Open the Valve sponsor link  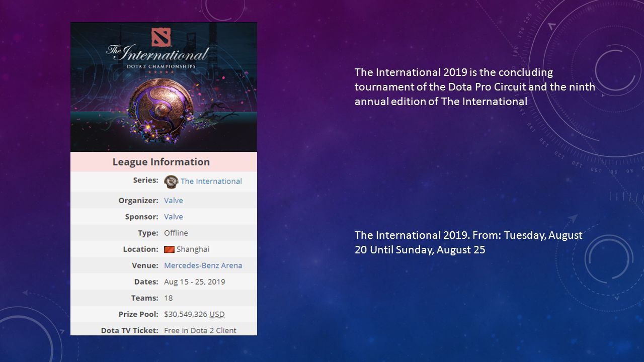tap(174, 217)
